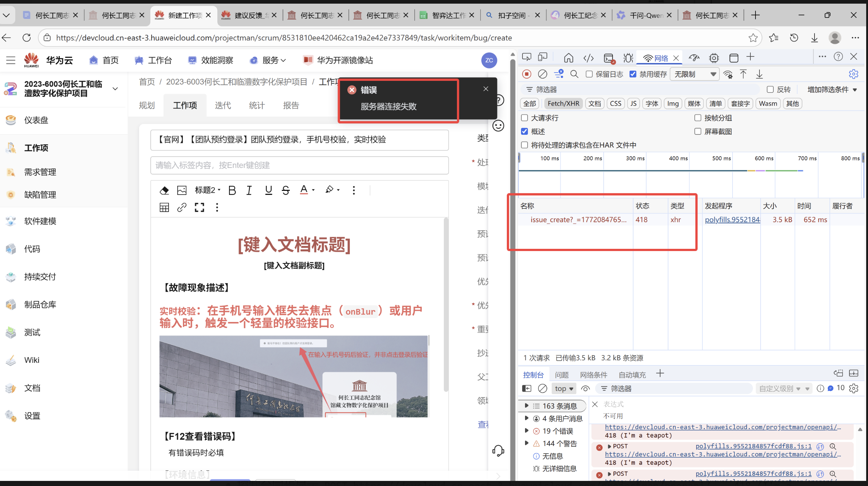
Task: Click the insert table icon in editor
Action: point(164,208)
